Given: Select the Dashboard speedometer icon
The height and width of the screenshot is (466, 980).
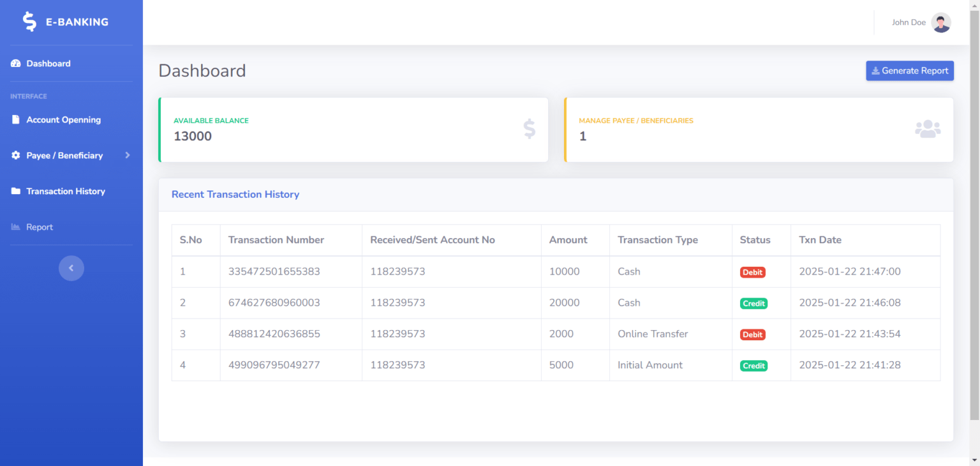Looking at the screenshot, I should [15, 63].
